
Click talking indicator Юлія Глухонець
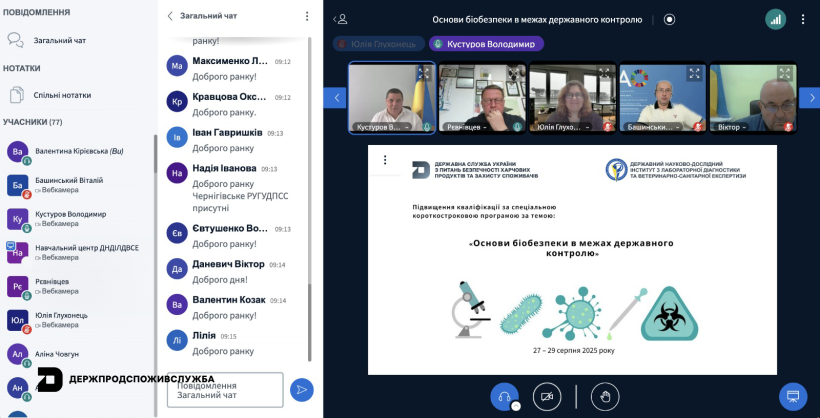click(x=379, y=44)
